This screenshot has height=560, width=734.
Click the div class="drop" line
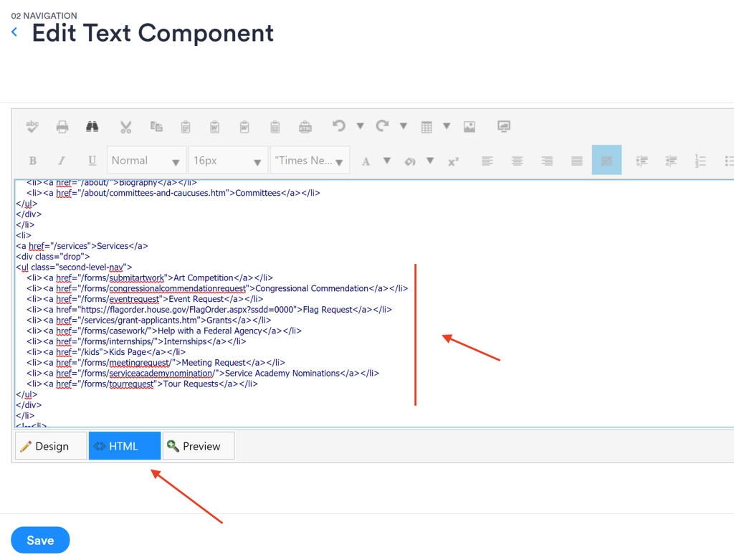[x=53, y=257]
